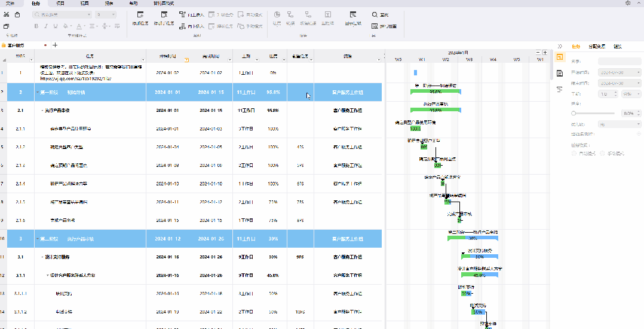Viewport: 644px width, 329px height.
Task: Click the Outdent task icon
Action: 211,15
